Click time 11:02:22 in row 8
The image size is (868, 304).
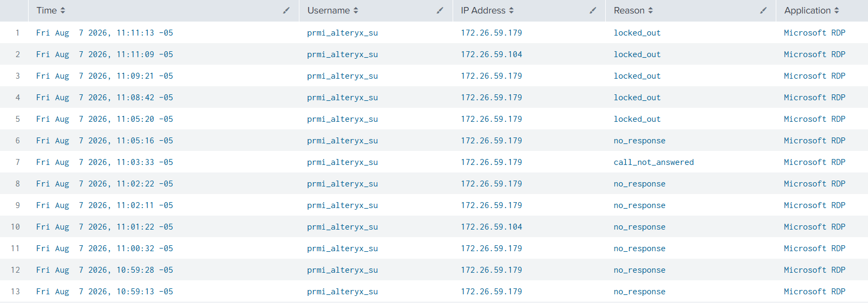(x=105, y=184)
